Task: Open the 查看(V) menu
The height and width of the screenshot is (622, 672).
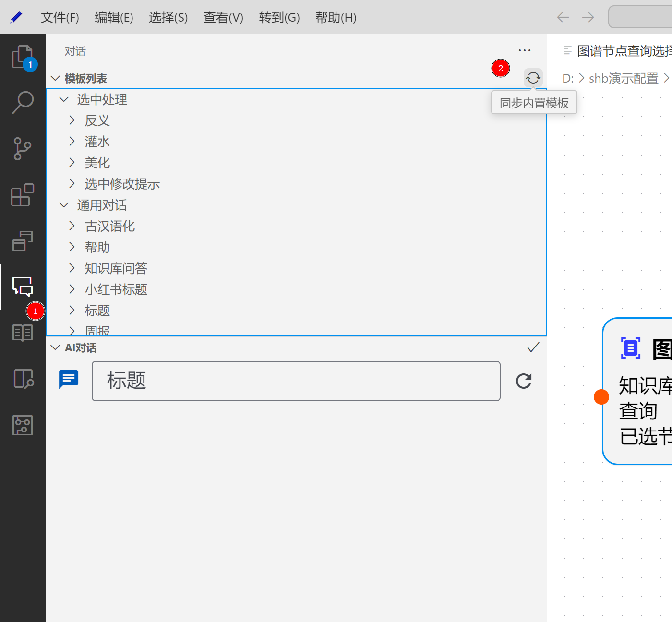Action: point(223,18)
